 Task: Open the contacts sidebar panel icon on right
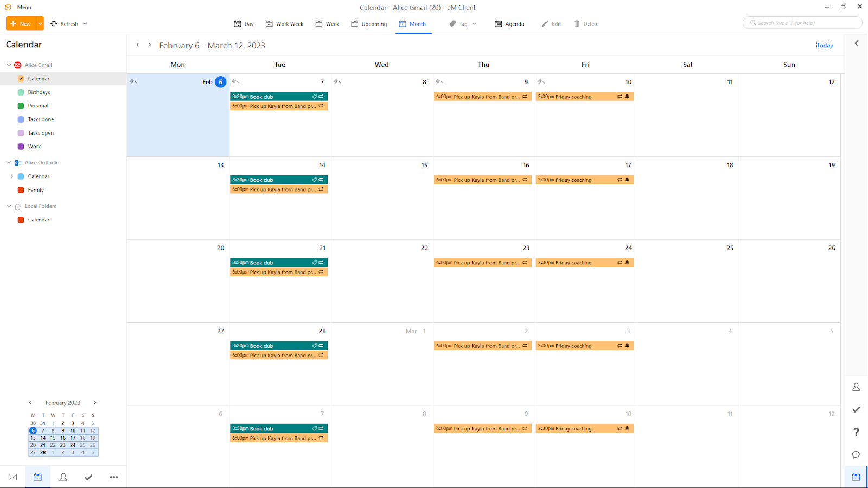coord(856,387)
